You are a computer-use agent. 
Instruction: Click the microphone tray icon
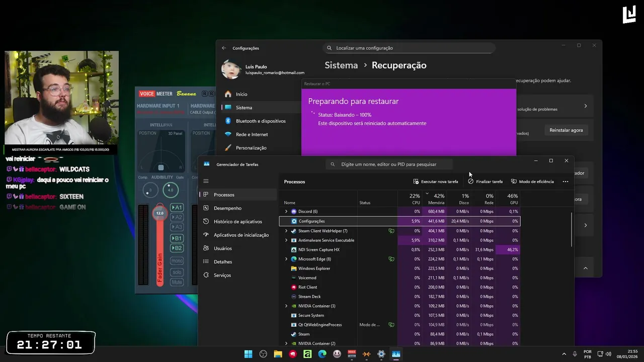(575, 354)
